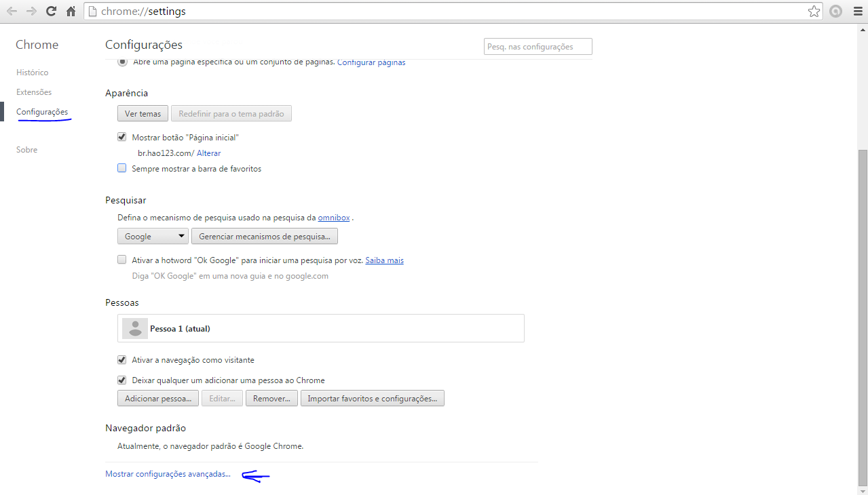Click Redefinir para o tema padrão
This screenshot has width=868, height=495.
pos(231,114)
